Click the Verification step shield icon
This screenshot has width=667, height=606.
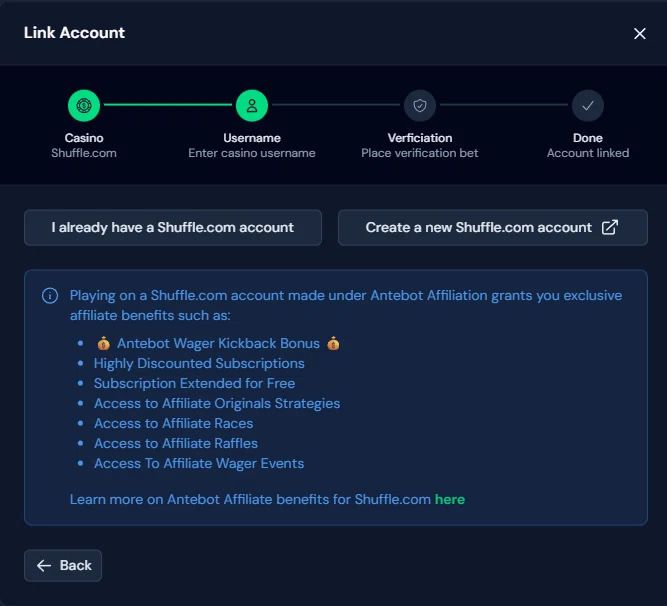[420, 105]
